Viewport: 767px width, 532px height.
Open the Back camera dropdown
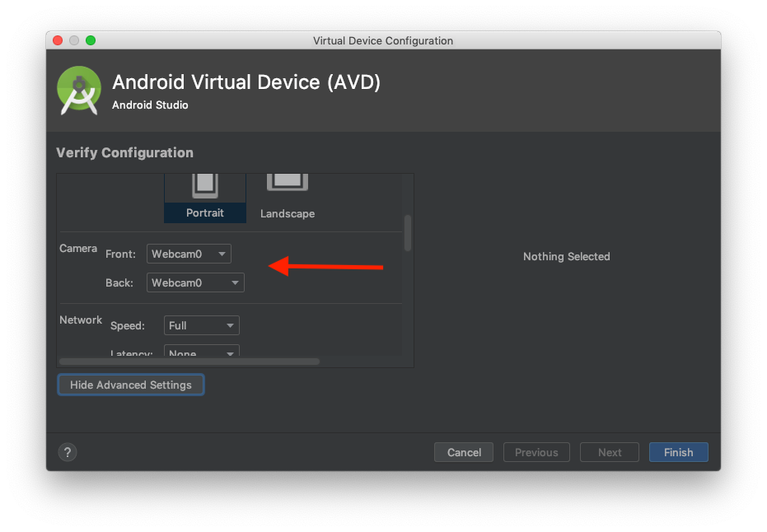195,282
